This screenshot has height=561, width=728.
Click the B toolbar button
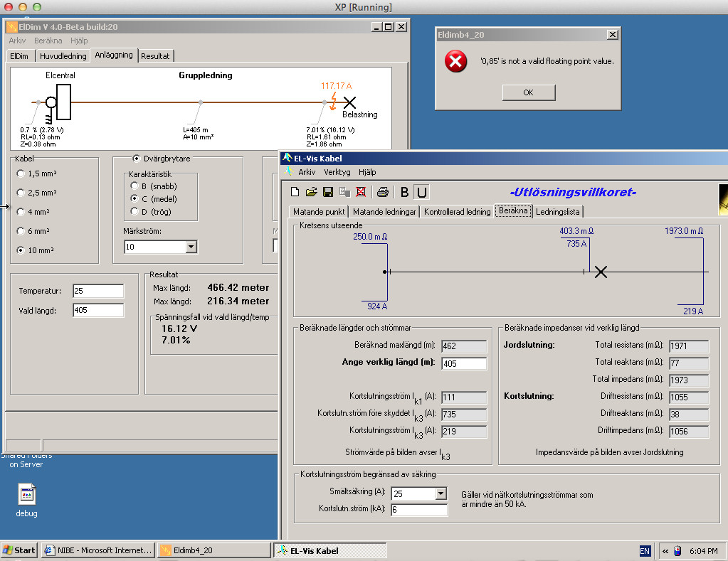(405, 192)
